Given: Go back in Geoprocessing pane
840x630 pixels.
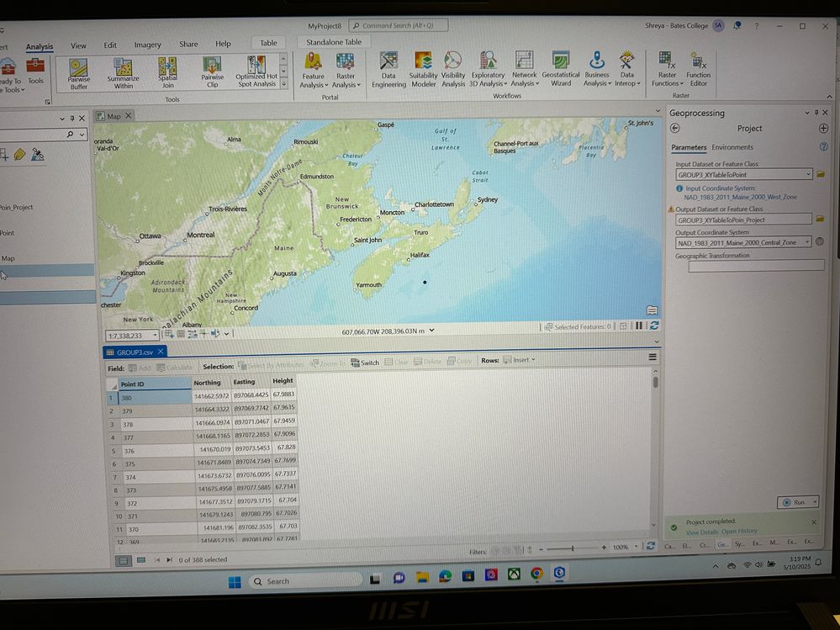Looking at the screenshot, I should point(675,128).
